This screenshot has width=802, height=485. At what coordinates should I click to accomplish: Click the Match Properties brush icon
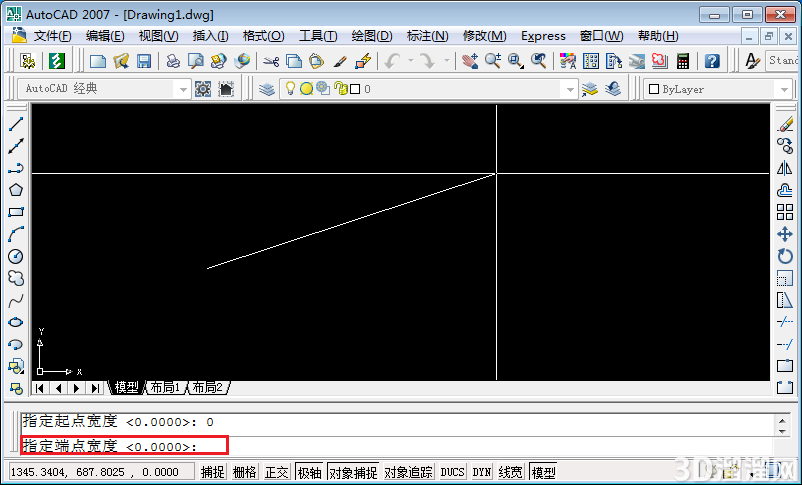340,61
